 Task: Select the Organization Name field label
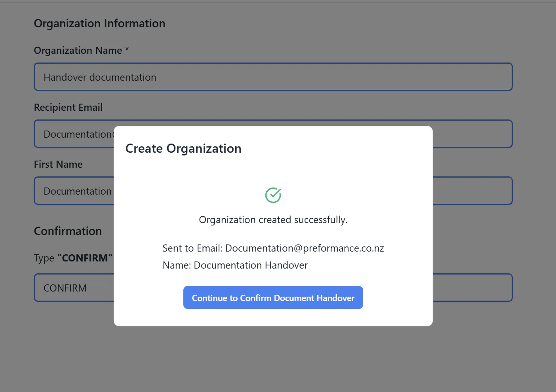click(x=81, y=50)
